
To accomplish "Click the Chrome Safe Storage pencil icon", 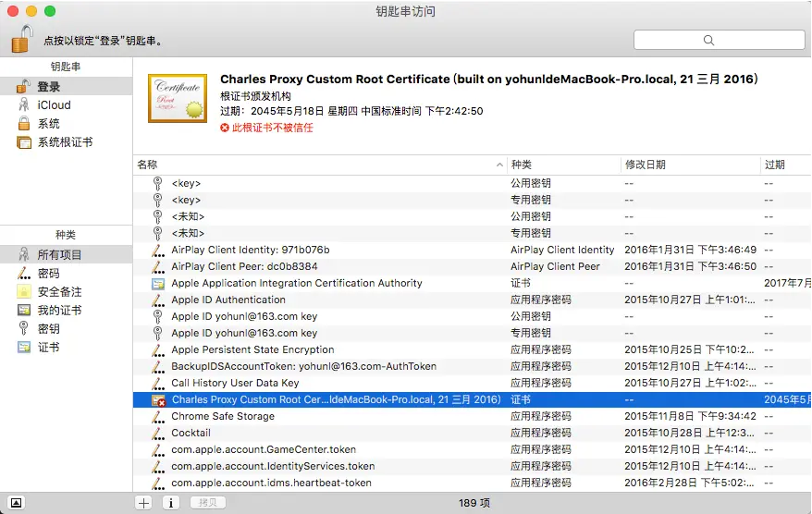I will click(158, 416).
